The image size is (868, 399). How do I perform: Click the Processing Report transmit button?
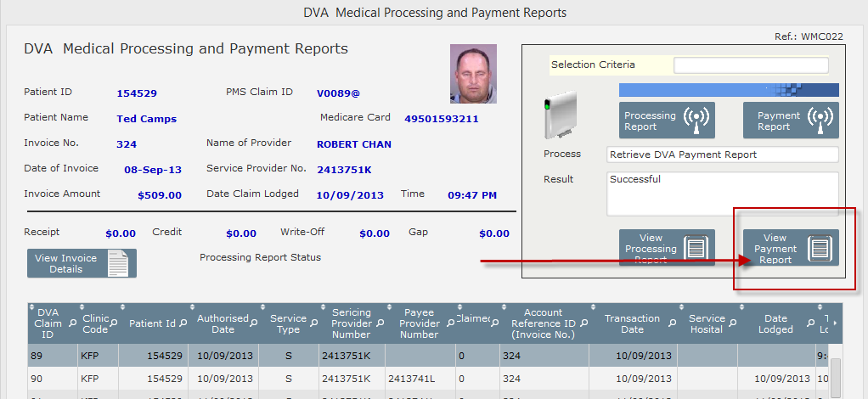tap(667, 120)
